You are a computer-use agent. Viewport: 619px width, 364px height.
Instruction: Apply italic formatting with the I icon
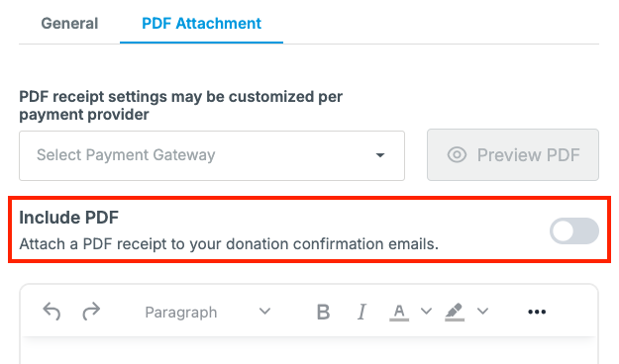pyautogui.click(x=361, y=312)
